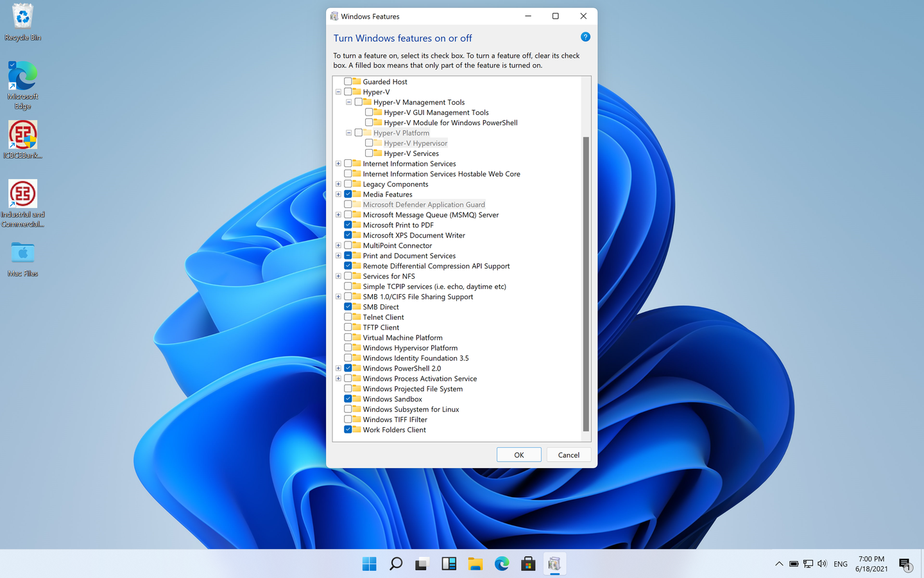Enable the Telnet Client checkbox
The image size is (924, 578).
pyautogui.click(x=347, y=317)
